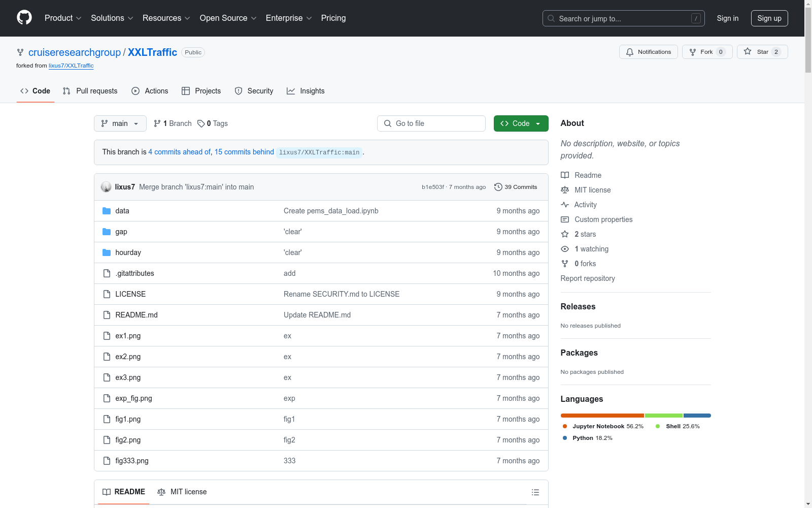
Task: Expand the Open Source menu
Action: click(228, 18)
